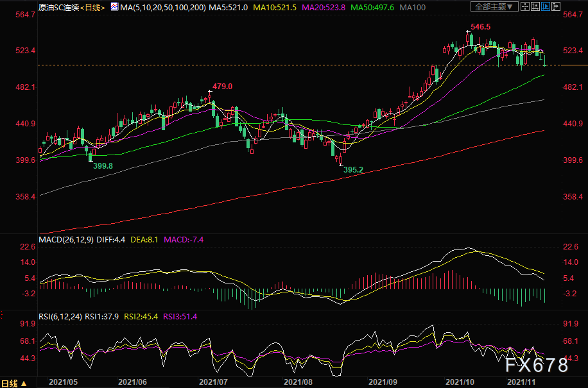Click the MA10:521.5 value
Screen dimensions: 588x388
click(x=275, y=7)
